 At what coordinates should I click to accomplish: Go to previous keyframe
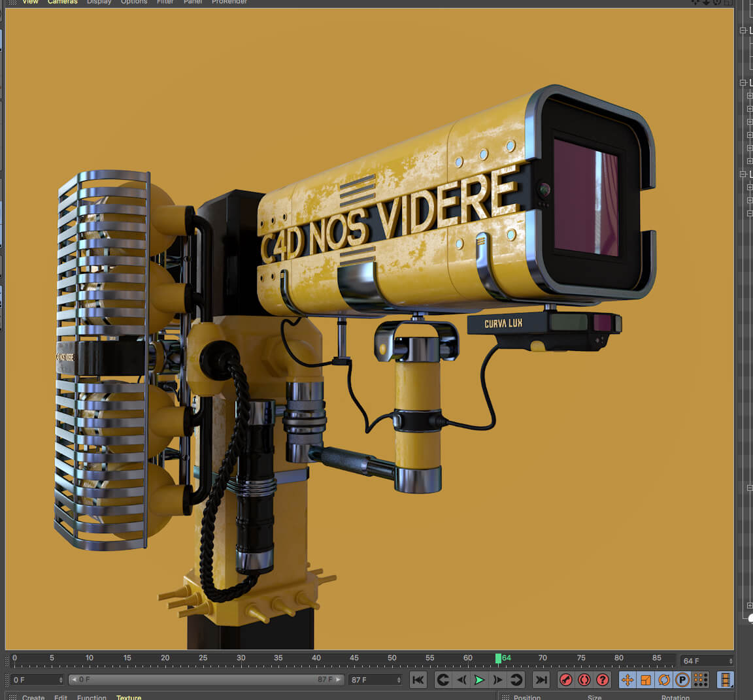pyautogui.click(x=443, y=680)
